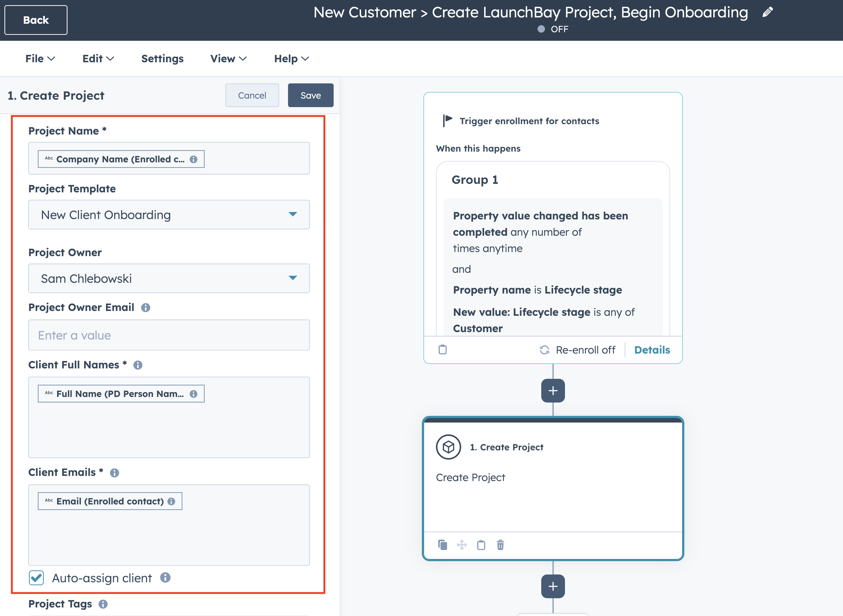Click the move icon on Create Project action
The image size is (843, 616).
point(462,545)
